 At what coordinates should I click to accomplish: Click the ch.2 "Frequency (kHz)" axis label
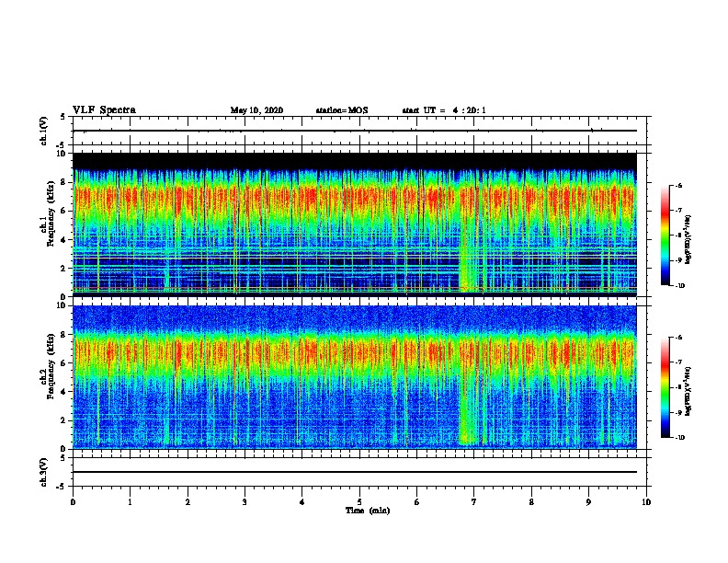pyautogui.click(x=51, y=366)
